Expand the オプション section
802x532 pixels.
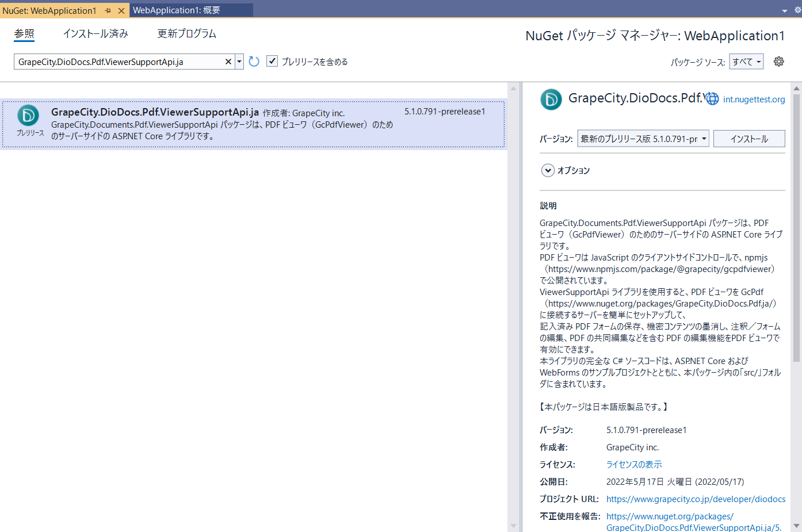click(548, 170)
